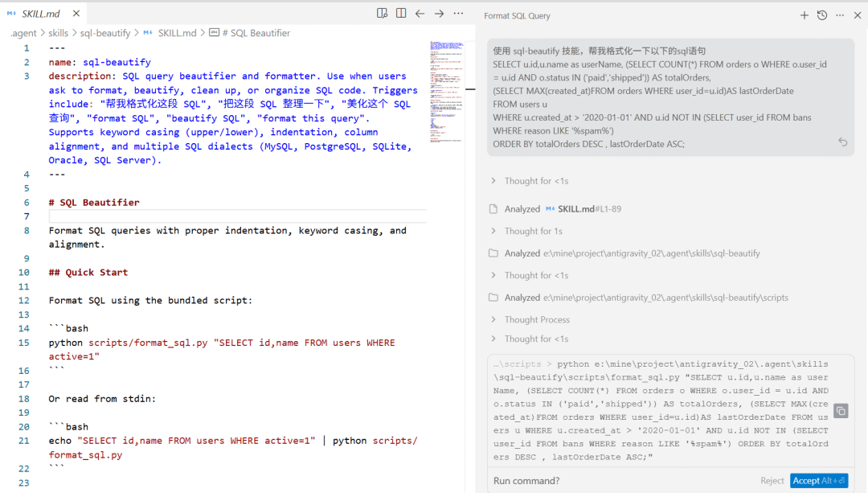Open analyzed sql-beautify folder path
Viewport: 868px width, 493px height.
point(651,253)
